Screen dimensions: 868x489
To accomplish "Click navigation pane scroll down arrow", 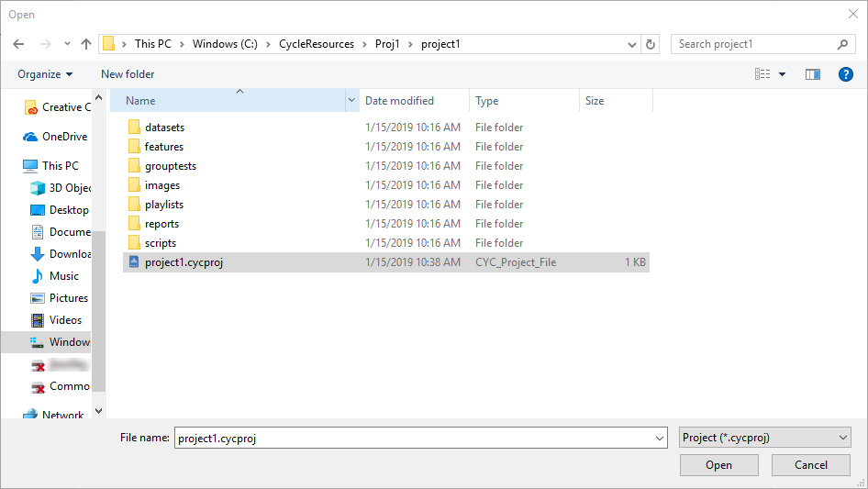I will pos(98,411).
